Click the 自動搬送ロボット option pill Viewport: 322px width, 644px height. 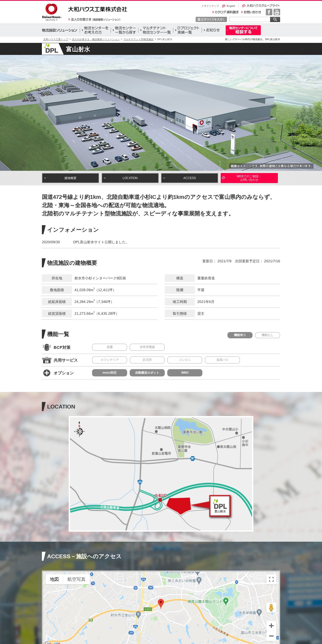click(147, 373)
